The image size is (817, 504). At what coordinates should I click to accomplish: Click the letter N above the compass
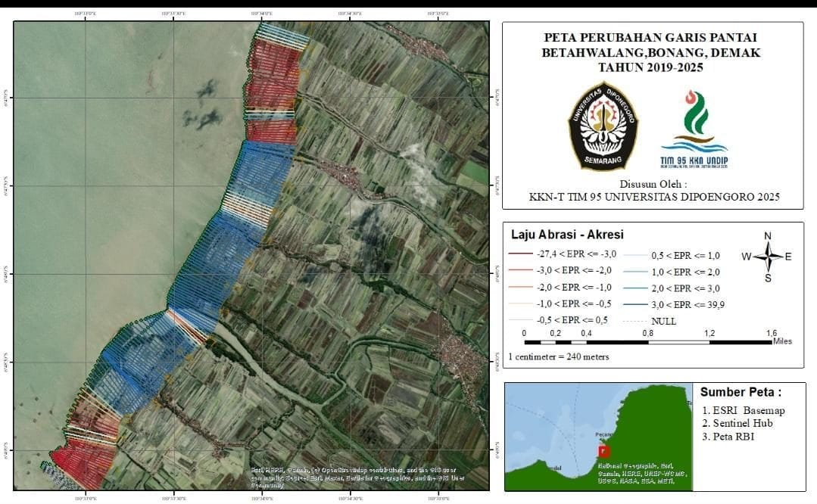click(768, 235)
